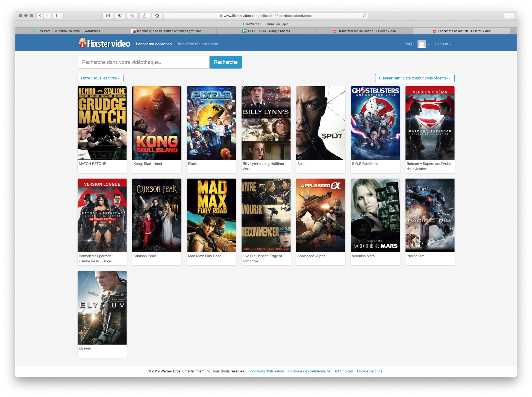The height and width of the screenshot is (397, 532).
Task: Open the Journal du Lapin bookmark
Action: 277,24
